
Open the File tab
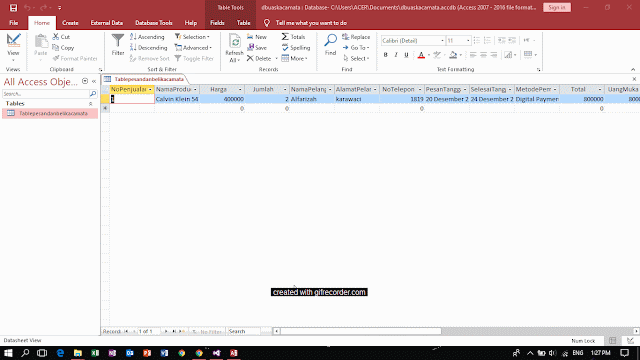click(x=13, y=23)
